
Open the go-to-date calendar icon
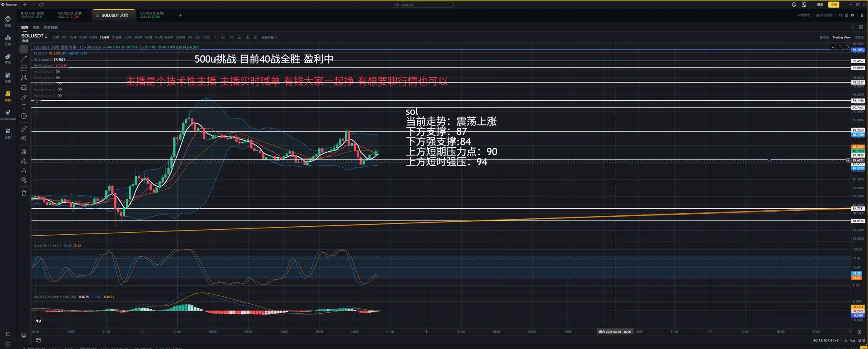(x=38, y=340)
